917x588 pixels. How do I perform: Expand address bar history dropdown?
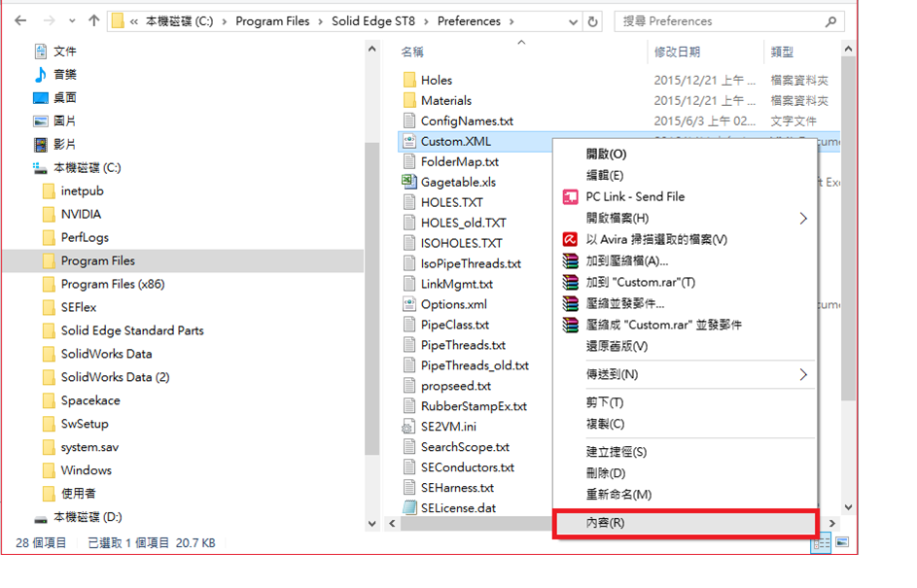(573, 21)
